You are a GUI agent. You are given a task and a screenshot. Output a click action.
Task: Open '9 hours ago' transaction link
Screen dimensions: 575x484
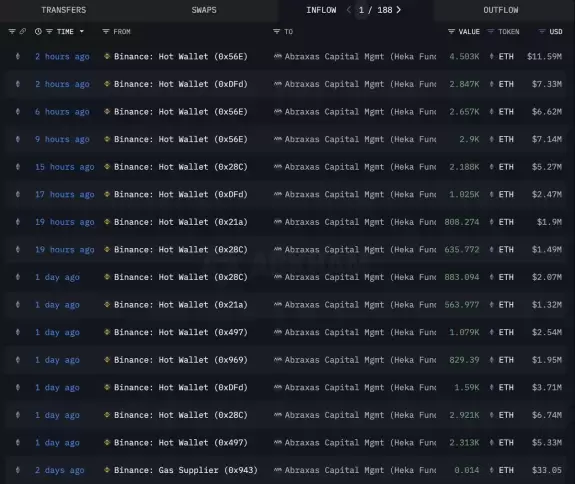[x=62, y=139]
